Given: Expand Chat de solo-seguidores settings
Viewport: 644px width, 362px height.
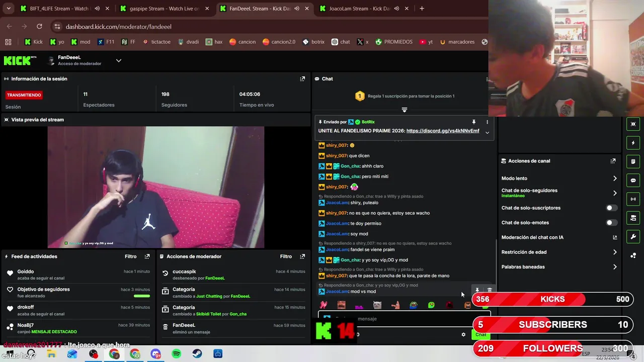Looking at the screenshot, I should pyautogui.click(x=615, y=193).
